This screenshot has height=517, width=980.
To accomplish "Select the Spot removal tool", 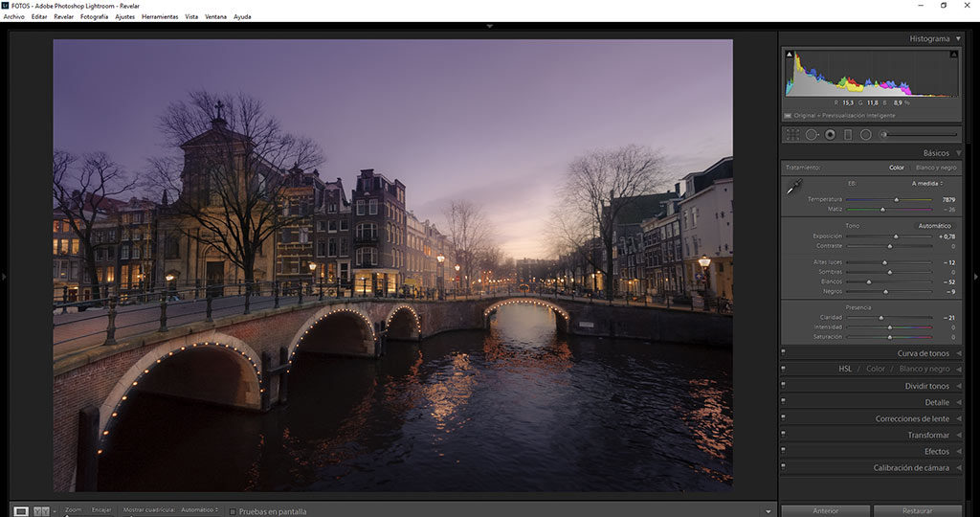I will pyautogui.click(x=812, y=135).
